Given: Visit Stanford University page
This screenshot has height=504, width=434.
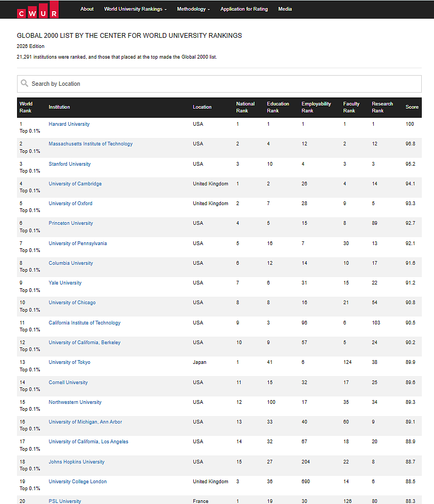Looking at the screenshot, I should (70, 164).
